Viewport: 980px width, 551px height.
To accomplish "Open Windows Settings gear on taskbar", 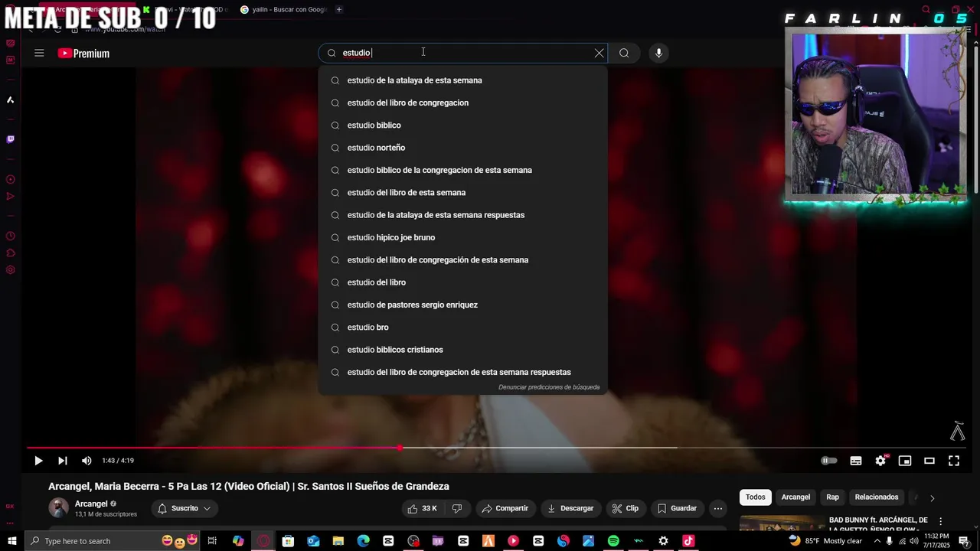I will tap(663, 541).
